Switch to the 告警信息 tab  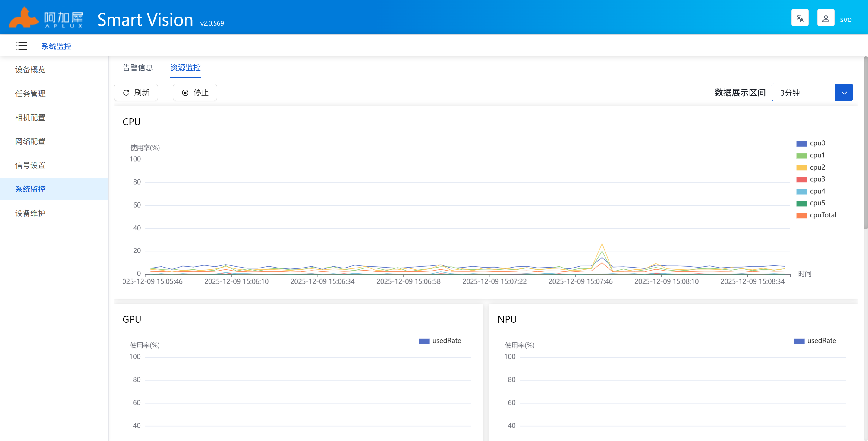[x=137, y=68]
